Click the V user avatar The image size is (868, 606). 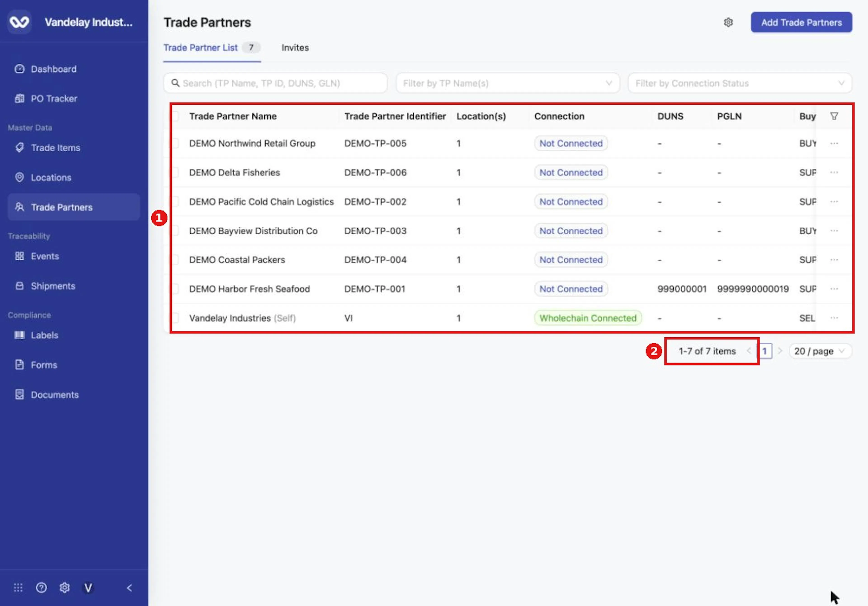point(88,587)
